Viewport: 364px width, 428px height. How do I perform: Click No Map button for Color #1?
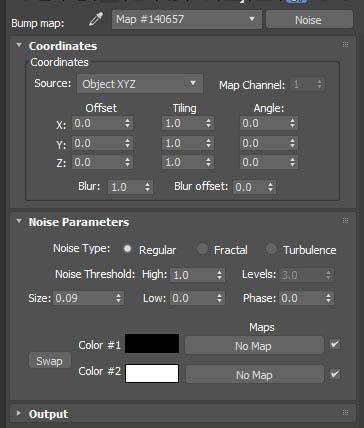(x=254, y=345)
